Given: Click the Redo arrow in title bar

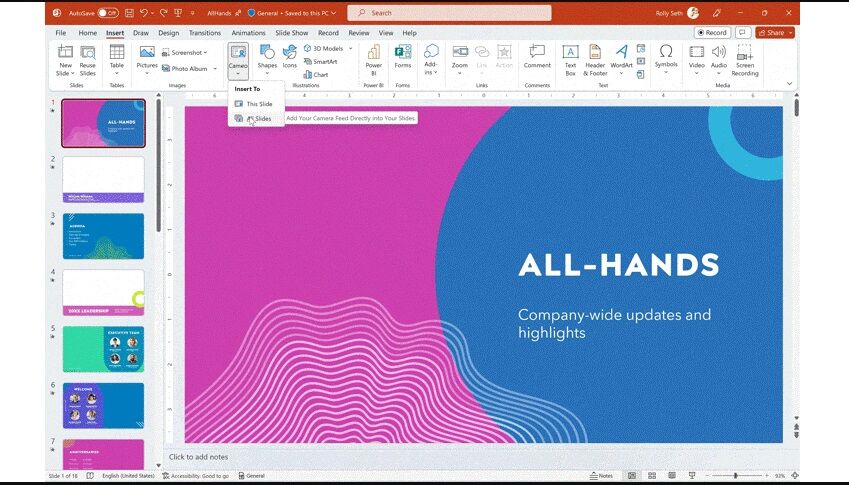Looking at the screenshot, I should [x=164, y=12].
